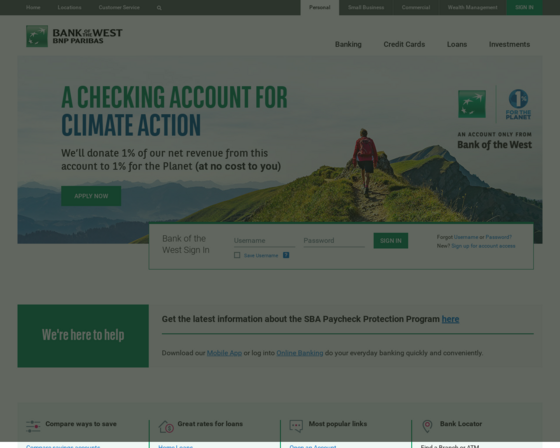Open the SBA Paycheck Protection 'here' link
This screenshot has width=560, height=448.
450,319
